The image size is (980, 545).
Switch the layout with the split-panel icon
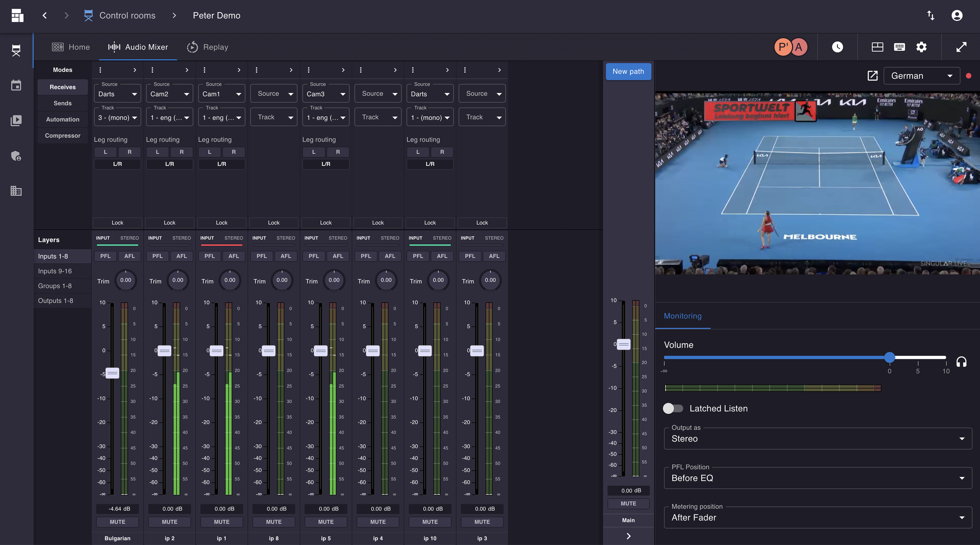[x=877, y=47]
